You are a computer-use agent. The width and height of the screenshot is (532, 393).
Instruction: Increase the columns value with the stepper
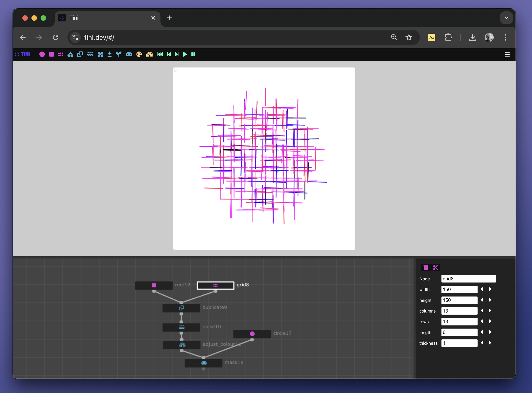490,311
